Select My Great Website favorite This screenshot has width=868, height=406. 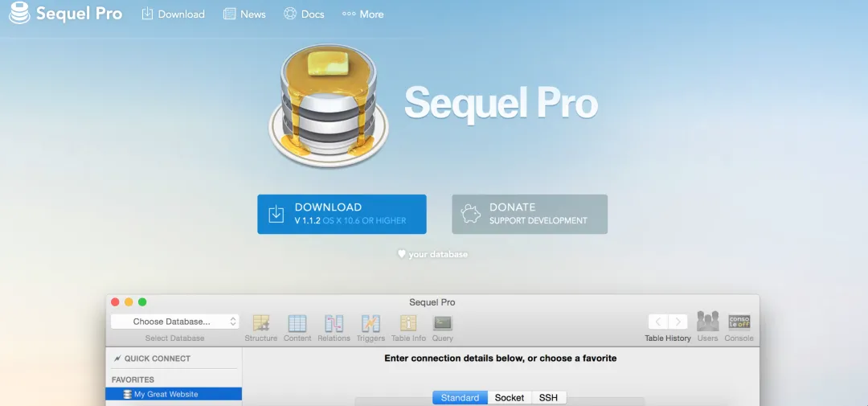point(174,394)
